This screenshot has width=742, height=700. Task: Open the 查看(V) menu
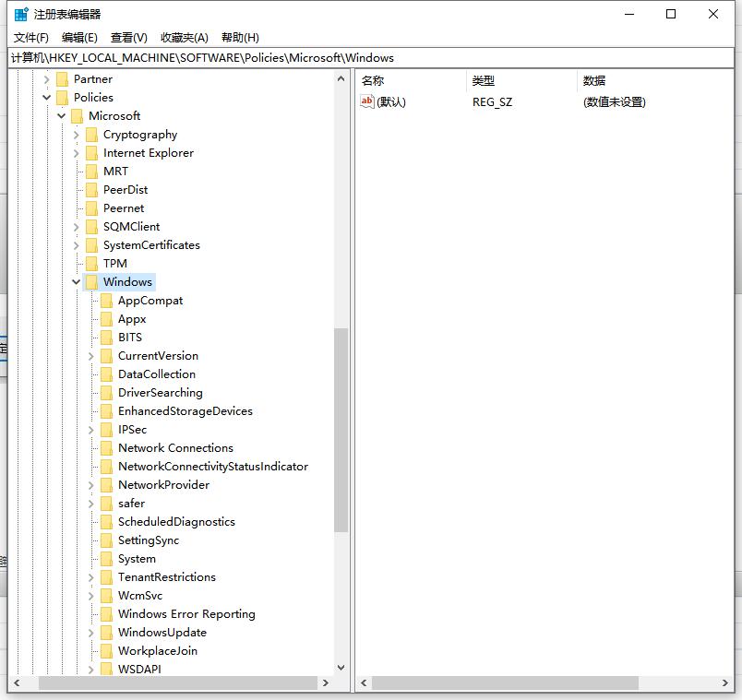128,38
